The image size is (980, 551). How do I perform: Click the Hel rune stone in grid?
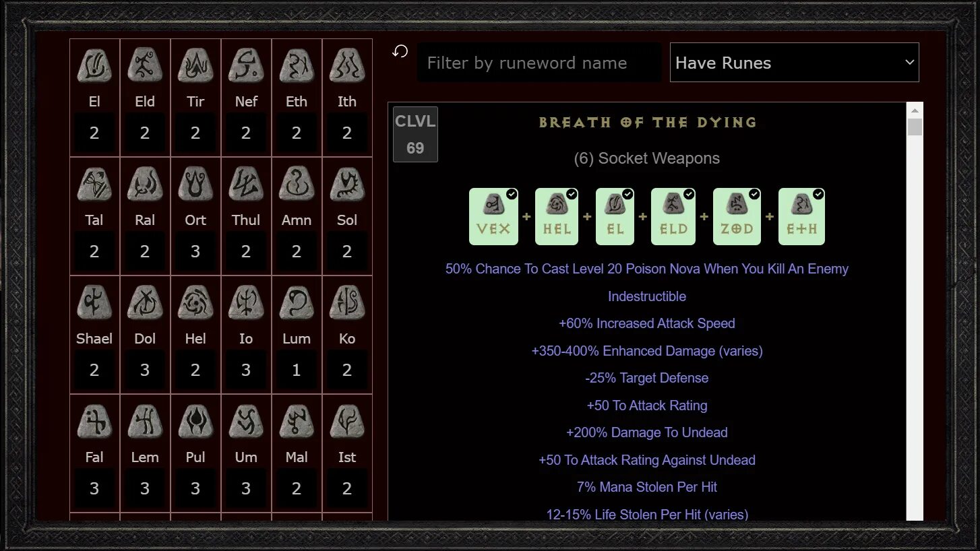(195, 303)
